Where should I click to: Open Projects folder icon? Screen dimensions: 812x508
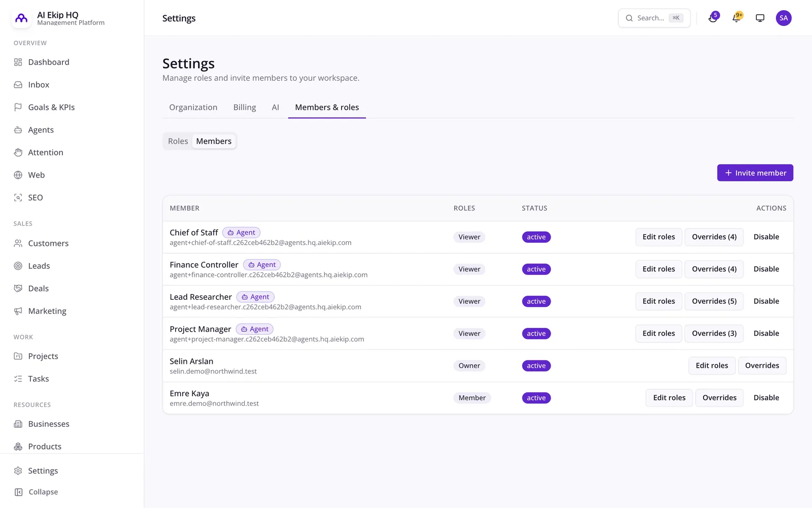pos(18,356)
